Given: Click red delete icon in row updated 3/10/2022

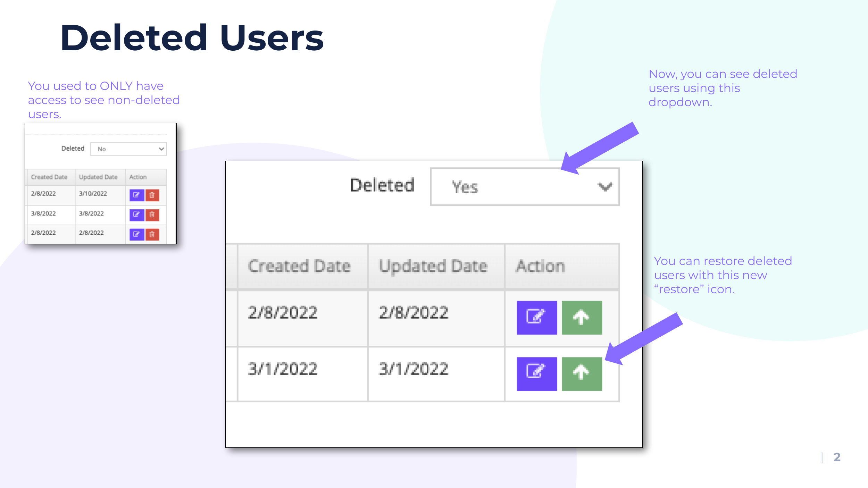Looking at the screenshot, I should point(152,195).
